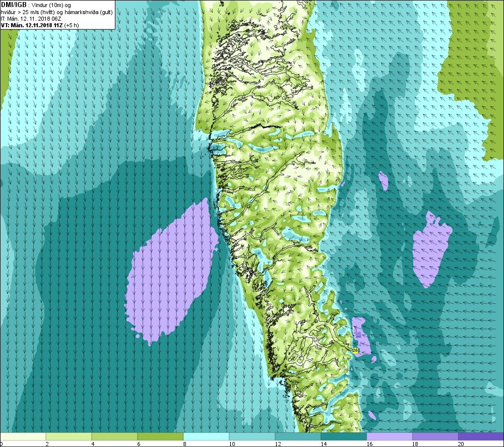This screenshot has height=447, width=504.
Task: Click the scale label '4'
Action: (x=93, y=444)
